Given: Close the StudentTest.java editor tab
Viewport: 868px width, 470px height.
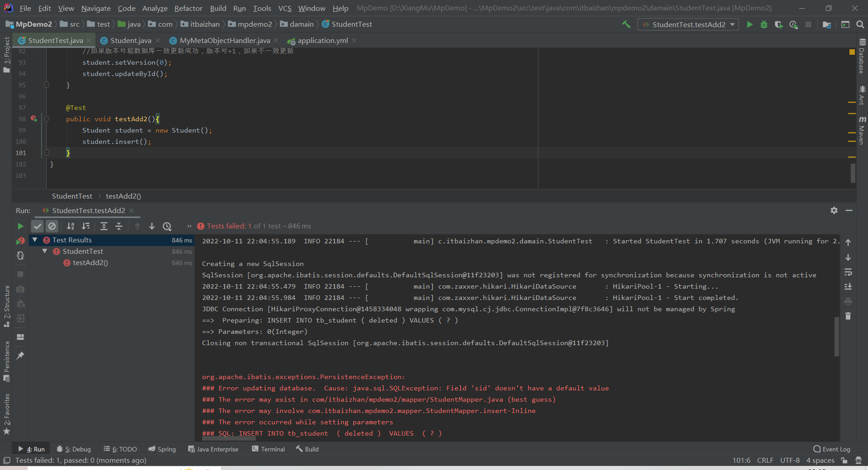Looking at the screenshot, I should pos(89,40).
